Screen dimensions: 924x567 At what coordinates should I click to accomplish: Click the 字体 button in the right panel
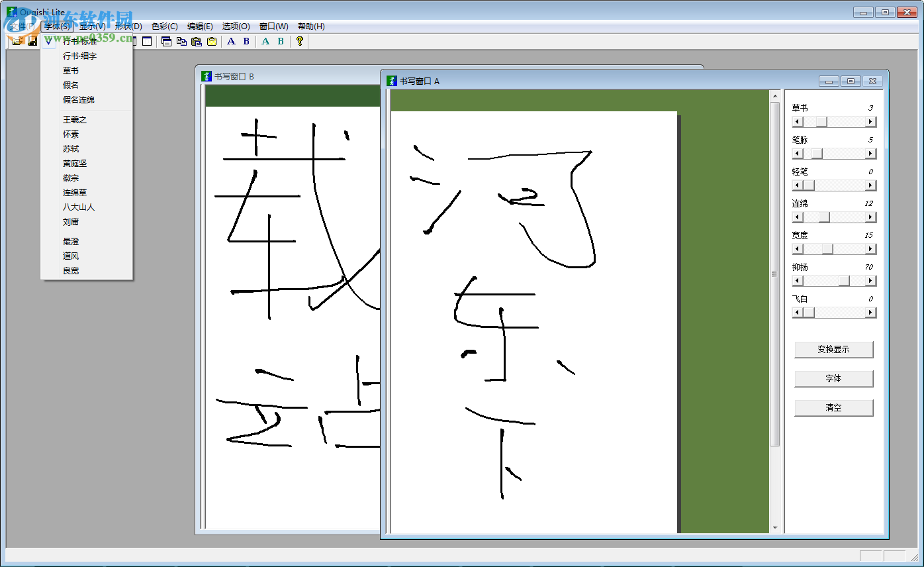tap(833, 378)
